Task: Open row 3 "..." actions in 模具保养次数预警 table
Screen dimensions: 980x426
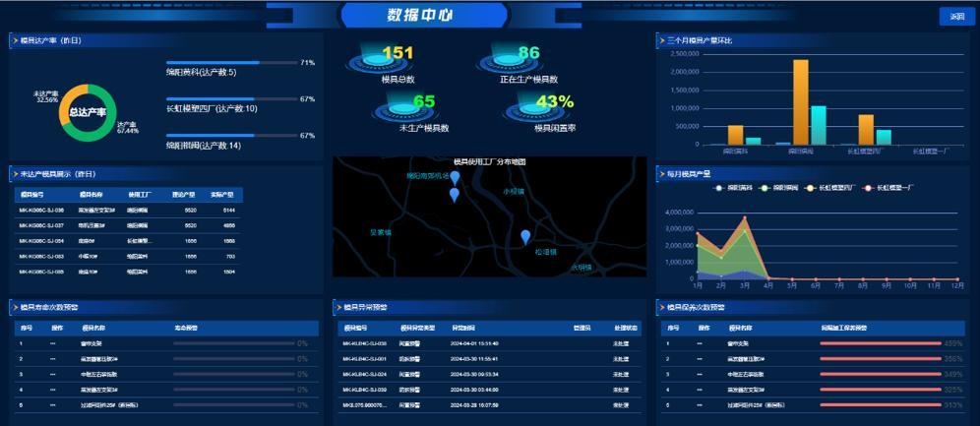Action: coord(700,374)
